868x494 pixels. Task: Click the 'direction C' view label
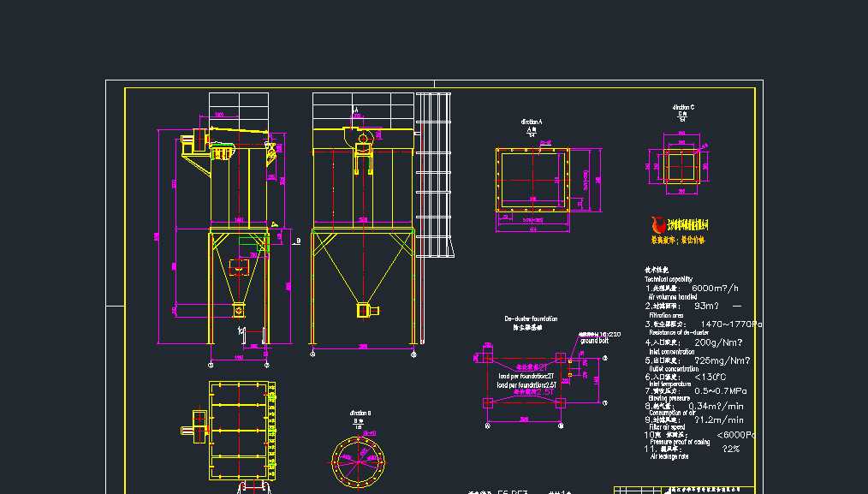tap(683, 107)
